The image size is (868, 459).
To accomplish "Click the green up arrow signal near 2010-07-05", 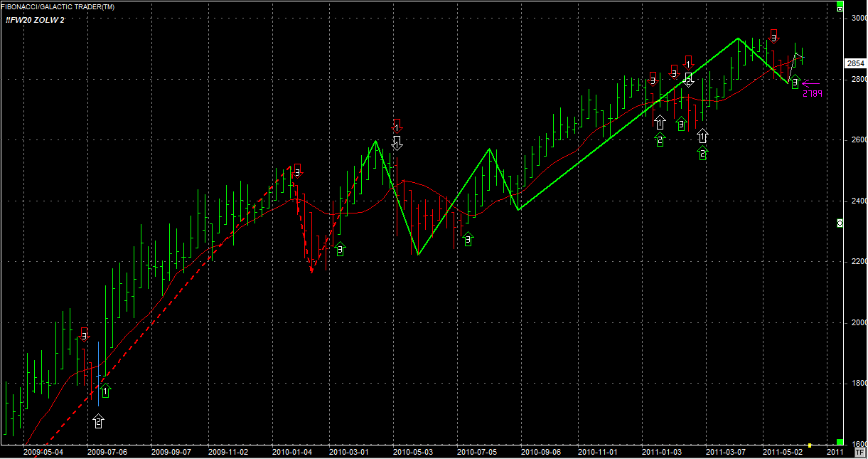I will point(467,239).
